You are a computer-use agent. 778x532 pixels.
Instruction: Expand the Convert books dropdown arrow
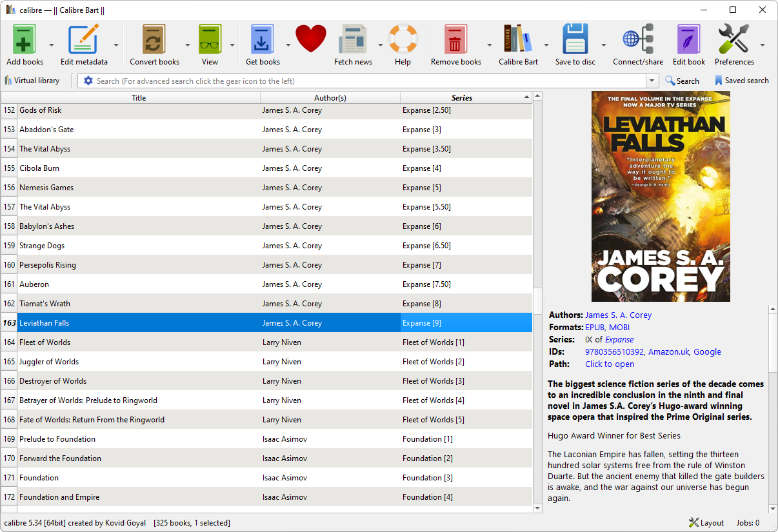tap(188, 45)
